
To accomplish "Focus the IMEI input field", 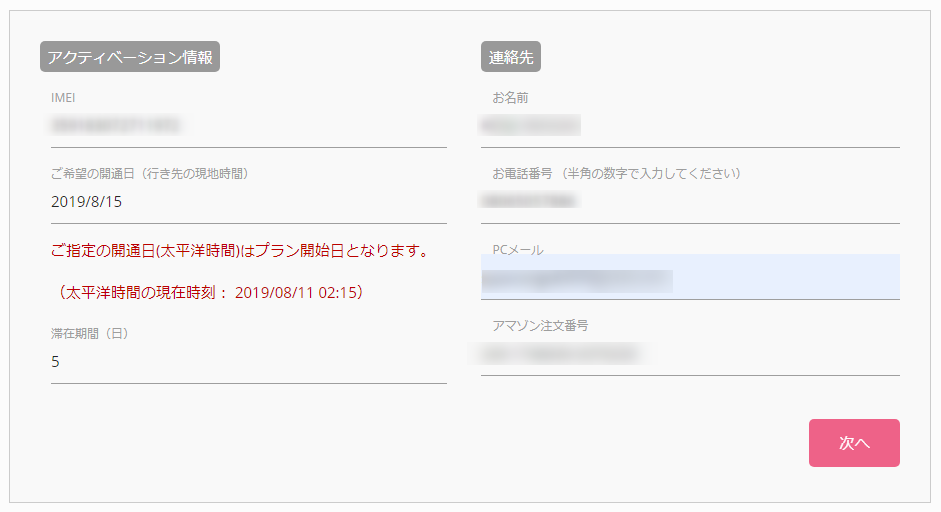I will (x=248, y=126).
